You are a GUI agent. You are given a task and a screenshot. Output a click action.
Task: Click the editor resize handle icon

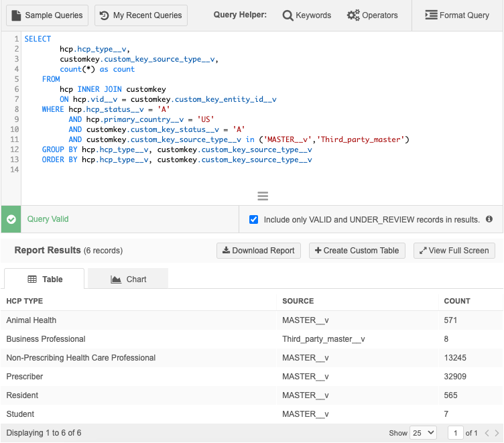(x=263, y=196)
